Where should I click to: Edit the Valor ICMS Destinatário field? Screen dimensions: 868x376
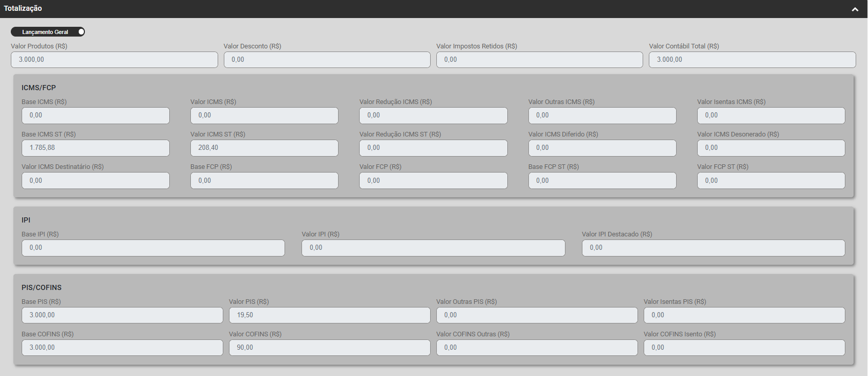click(95, 181)
